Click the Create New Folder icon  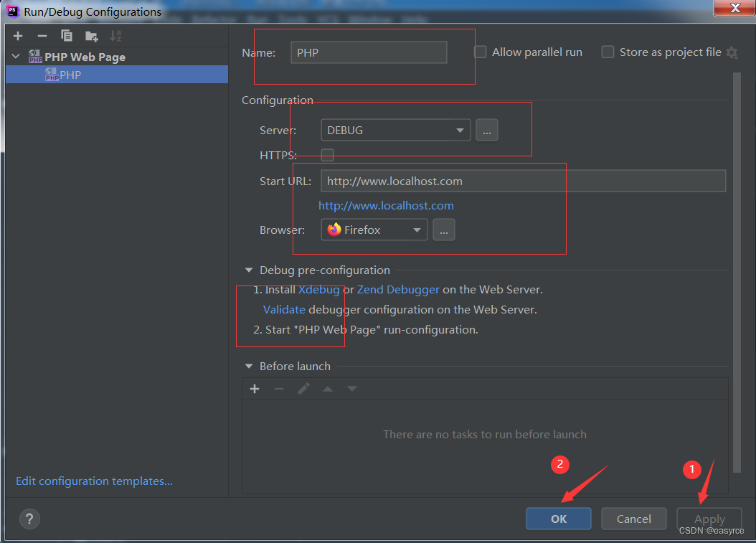click(x=91, y=36)
